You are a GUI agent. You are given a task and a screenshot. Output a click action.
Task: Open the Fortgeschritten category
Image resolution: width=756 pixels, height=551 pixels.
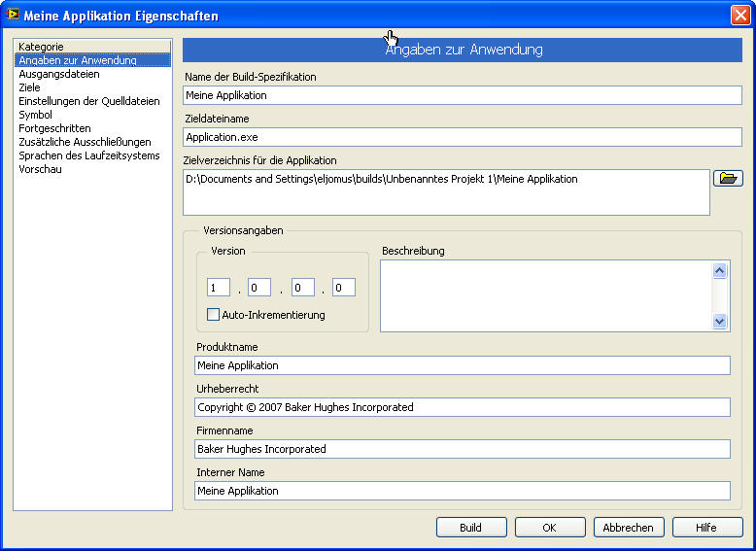(54, 128)
